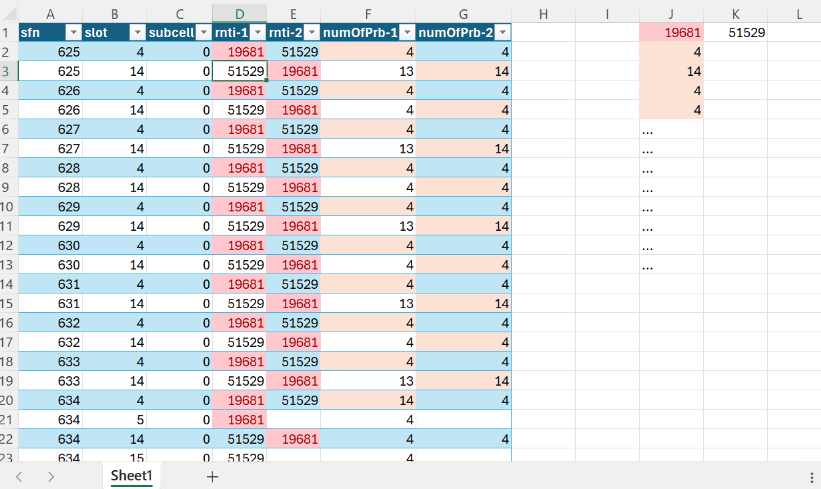The width and height of the screenshot is (821, 489).
Task: Select cell J13 with ellipsis
Action: coord(671,265)
